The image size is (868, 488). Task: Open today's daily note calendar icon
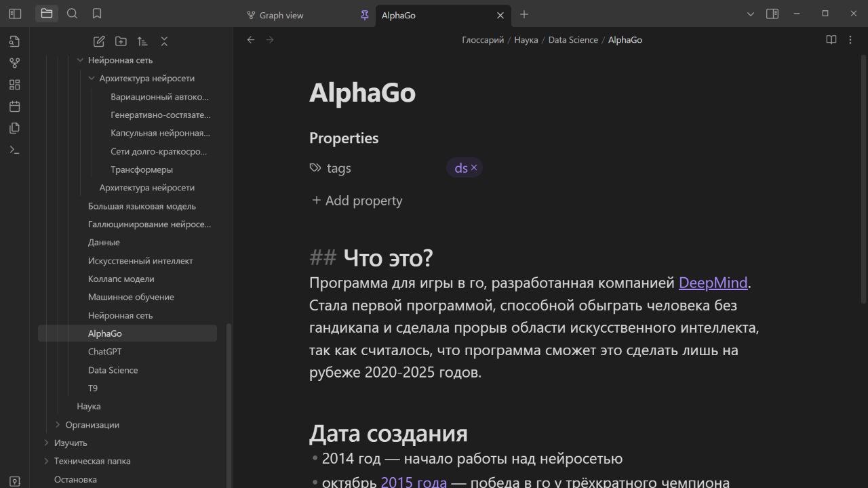point(15,106)
